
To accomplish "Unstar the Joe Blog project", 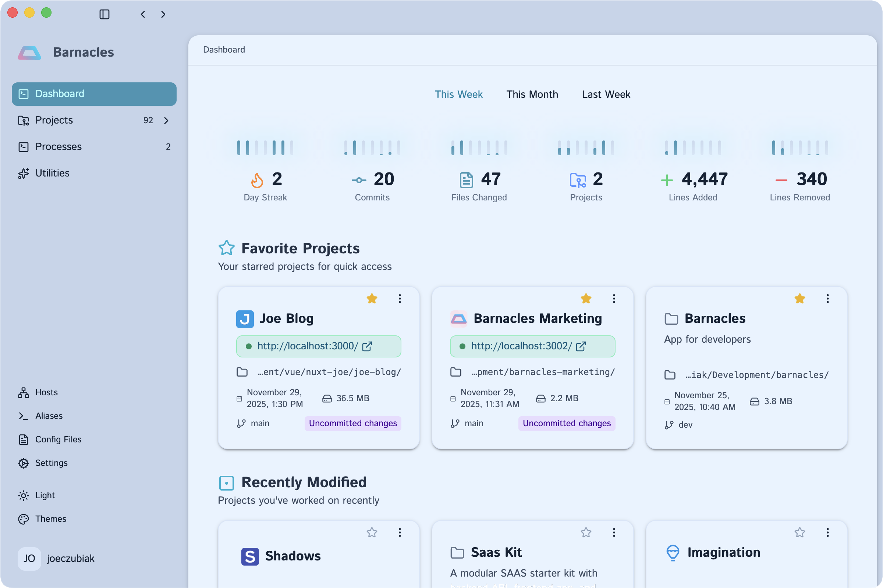I will [x=372, y=299].
